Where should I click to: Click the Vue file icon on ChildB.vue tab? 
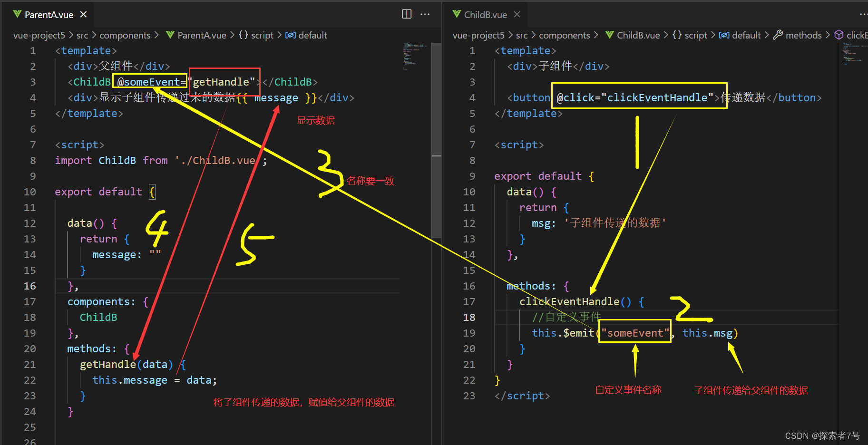tap(457, 14)
